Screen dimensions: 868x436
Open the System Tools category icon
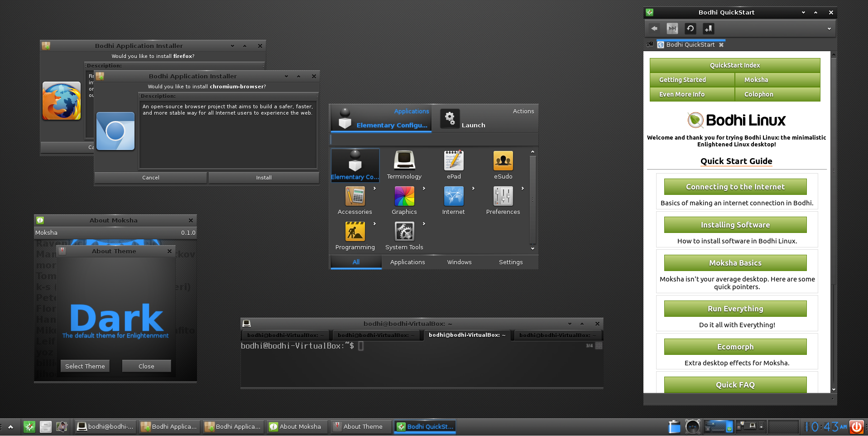tap(404, 231)
